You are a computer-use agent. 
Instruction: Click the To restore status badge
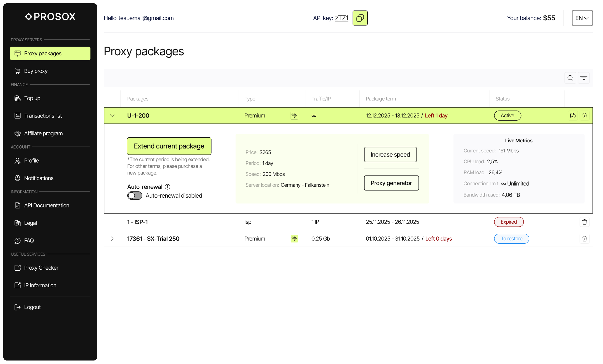(511, 239)
